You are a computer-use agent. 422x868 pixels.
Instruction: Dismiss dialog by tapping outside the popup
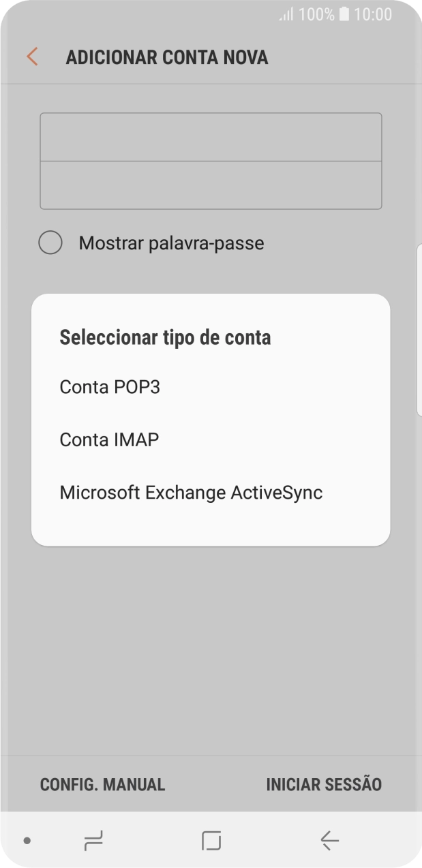coord(211,647)
